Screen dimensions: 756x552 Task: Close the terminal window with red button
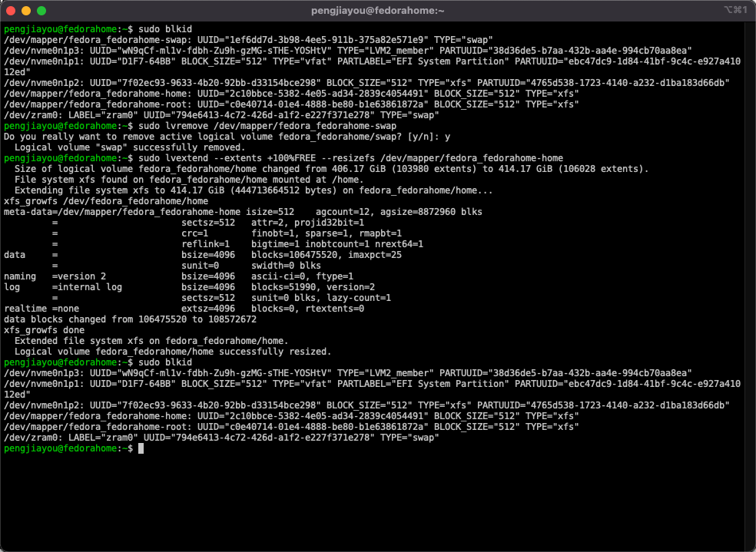(x=11, y=11)
